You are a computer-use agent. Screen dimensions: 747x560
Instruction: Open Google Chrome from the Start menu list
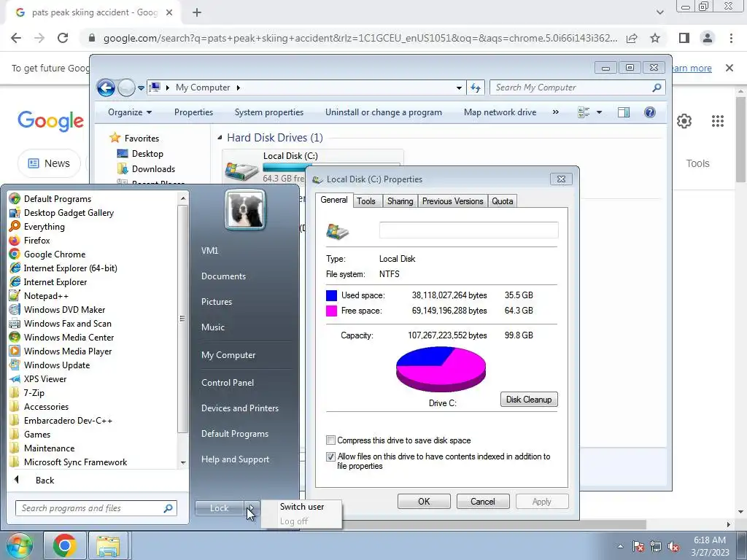tap(54, 254)
